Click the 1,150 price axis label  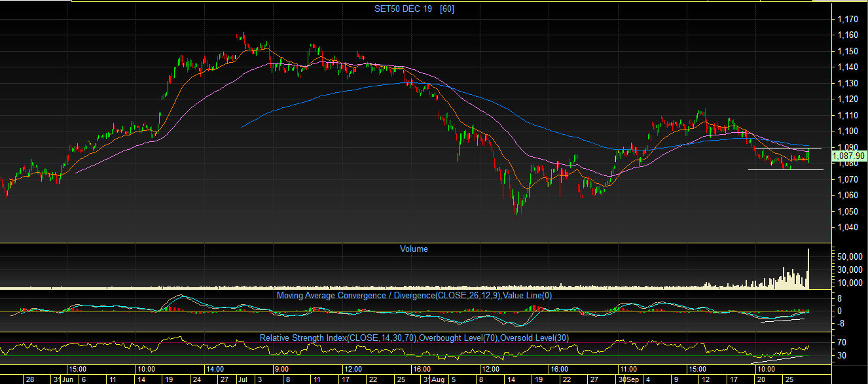[x=848, y=51]
